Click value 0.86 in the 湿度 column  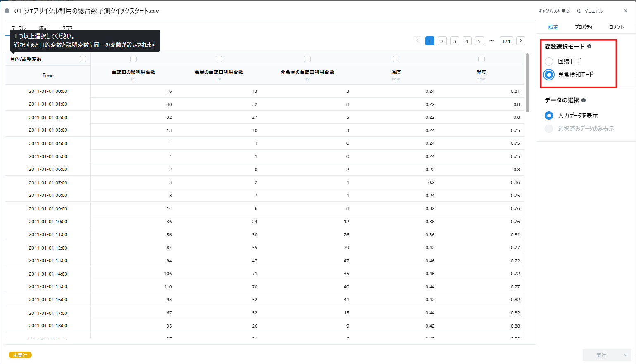click(x=515, y=182)
